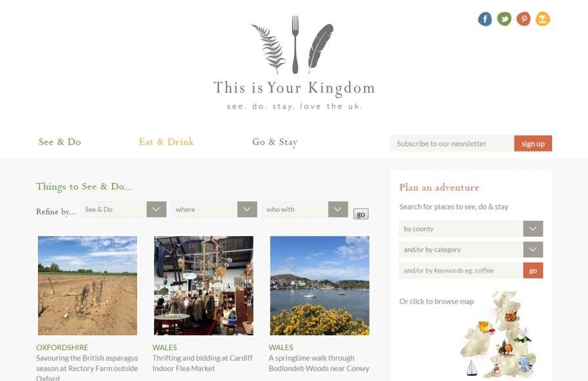This screenshot has height=381, width=588.
Task: Open the Facebook social icon
Action: click(485, 19)
